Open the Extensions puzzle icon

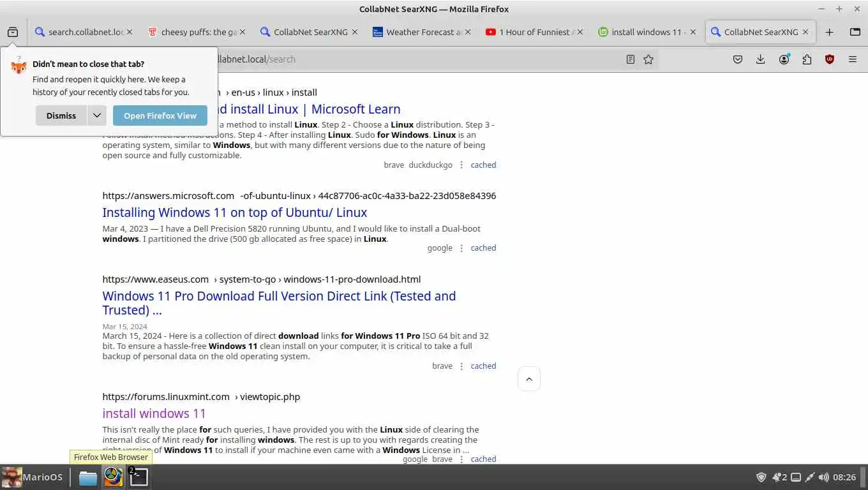807,59
